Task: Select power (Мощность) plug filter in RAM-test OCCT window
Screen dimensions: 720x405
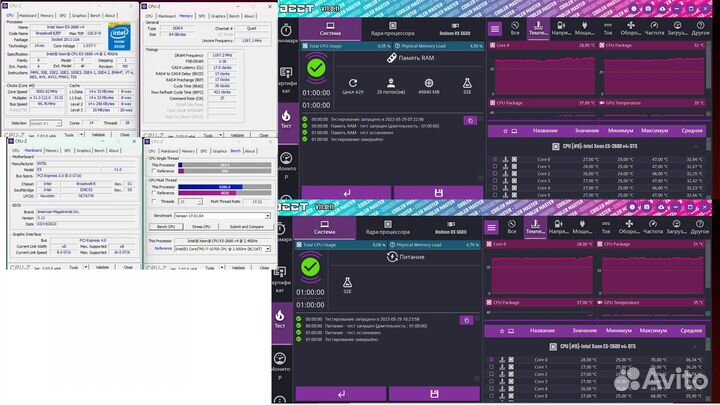Action: [584, 28]
